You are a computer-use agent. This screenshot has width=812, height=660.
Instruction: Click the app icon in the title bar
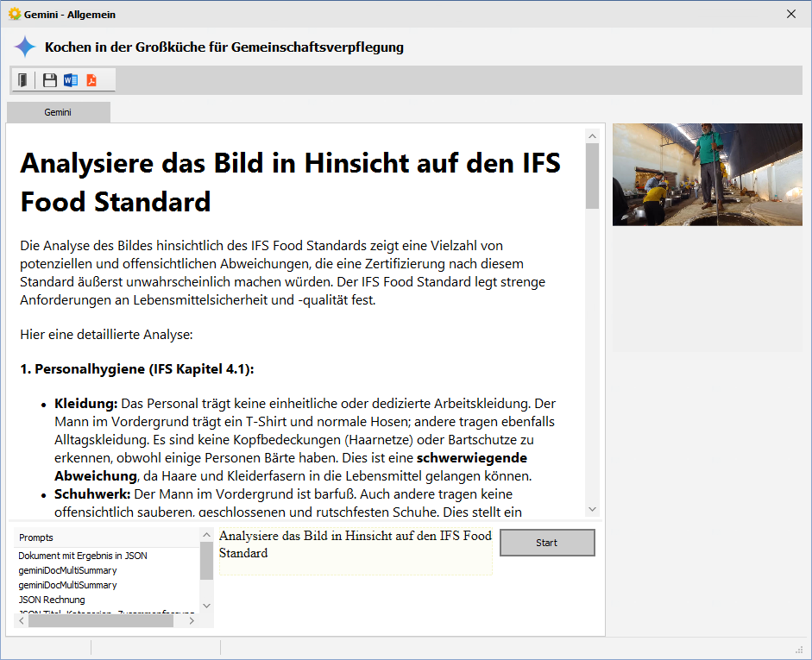(x=14, y=14)
